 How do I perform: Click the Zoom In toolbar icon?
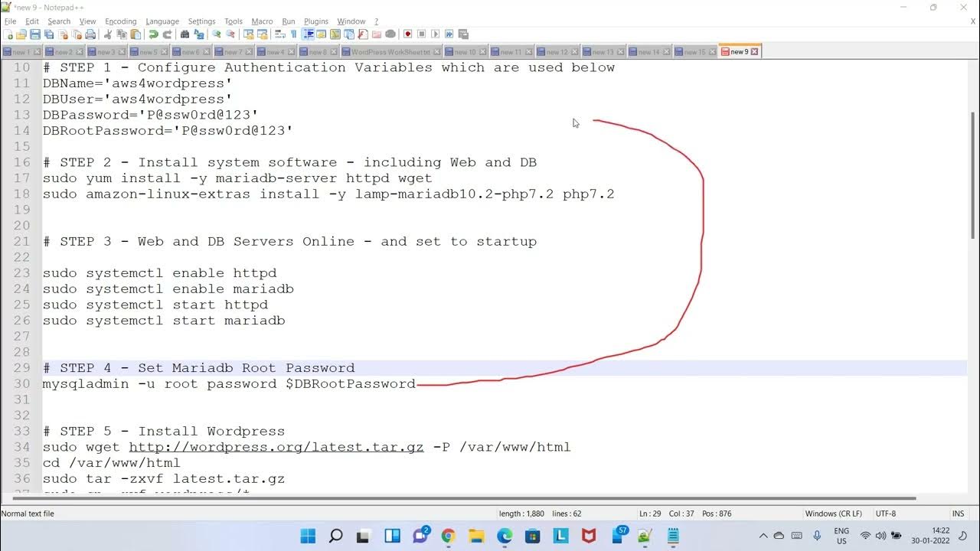217,34
